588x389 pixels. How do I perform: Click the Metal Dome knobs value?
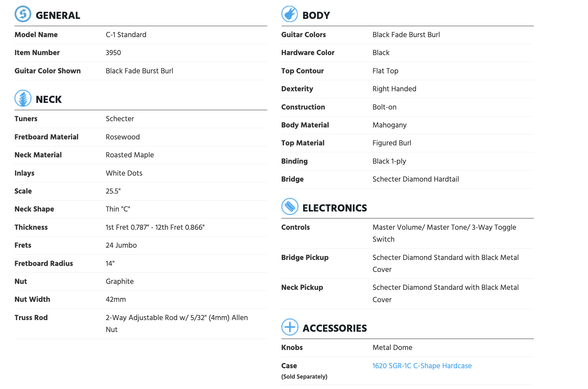click(x=392, y=347)
